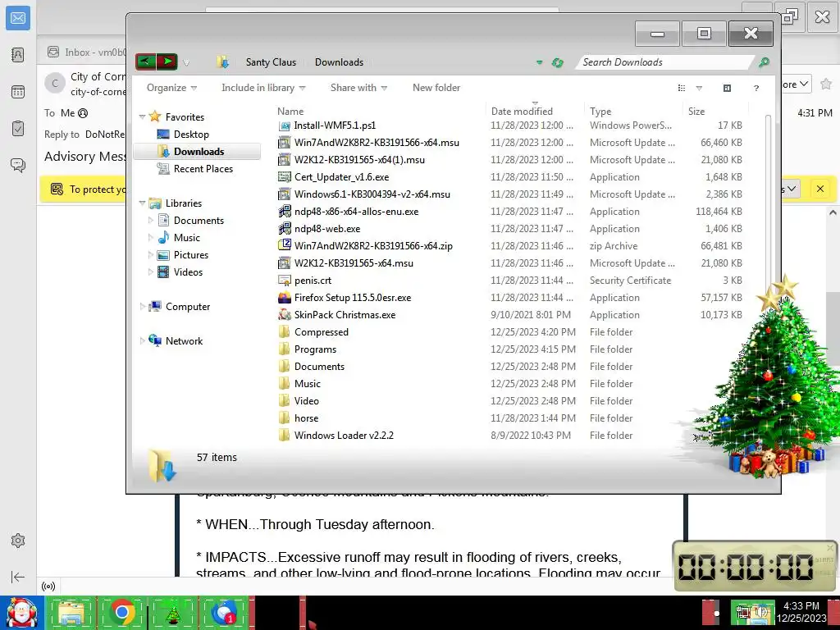The image size is (840, 630).
Task: Select the Install-WMF5.1.ps1 file icon
Action: tap(284, 126)
